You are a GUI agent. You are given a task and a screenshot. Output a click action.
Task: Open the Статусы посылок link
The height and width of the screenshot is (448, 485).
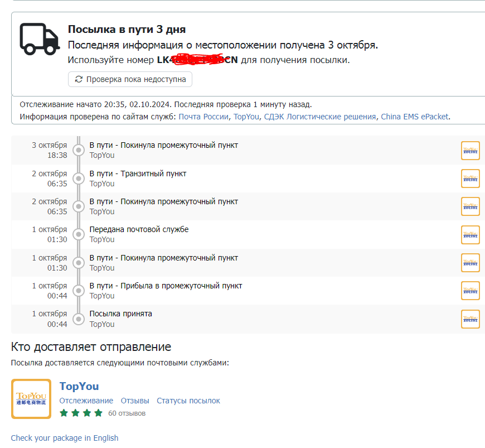(188, 401)
